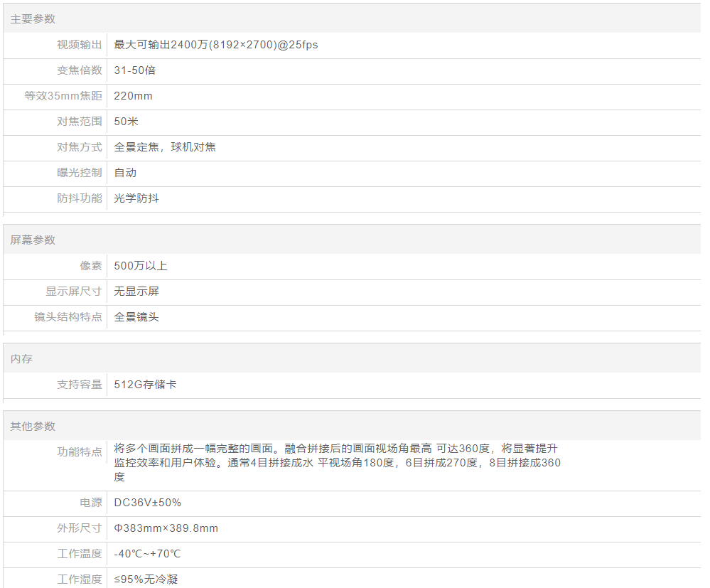Select the 视频输出 row label

coord(80,45)
